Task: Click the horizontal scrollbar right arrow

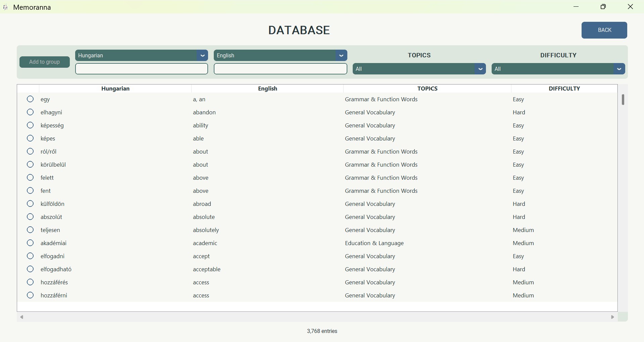Action: tap(612, 317)
